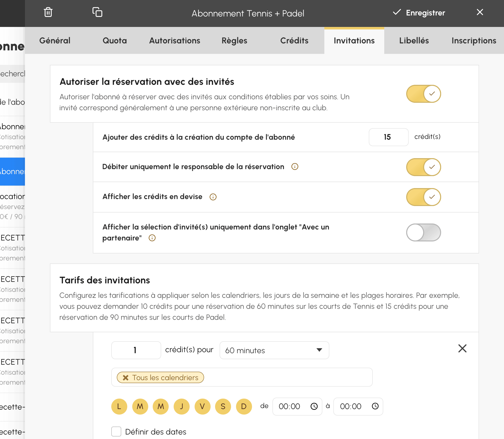Screen dimensions: 504x439
Task: Switch to the Crédits tab
Action: click(x=294, y=40)
